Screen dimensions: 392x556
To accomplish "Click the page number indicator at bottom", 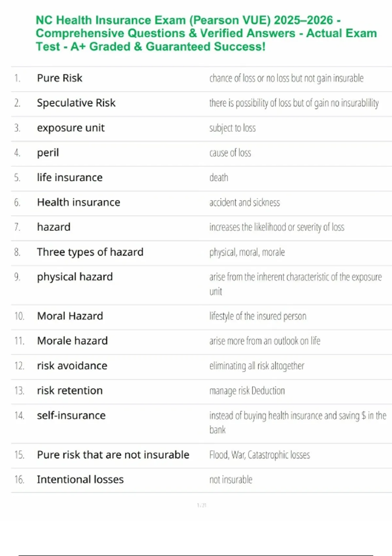I will [x=202, y=505].
